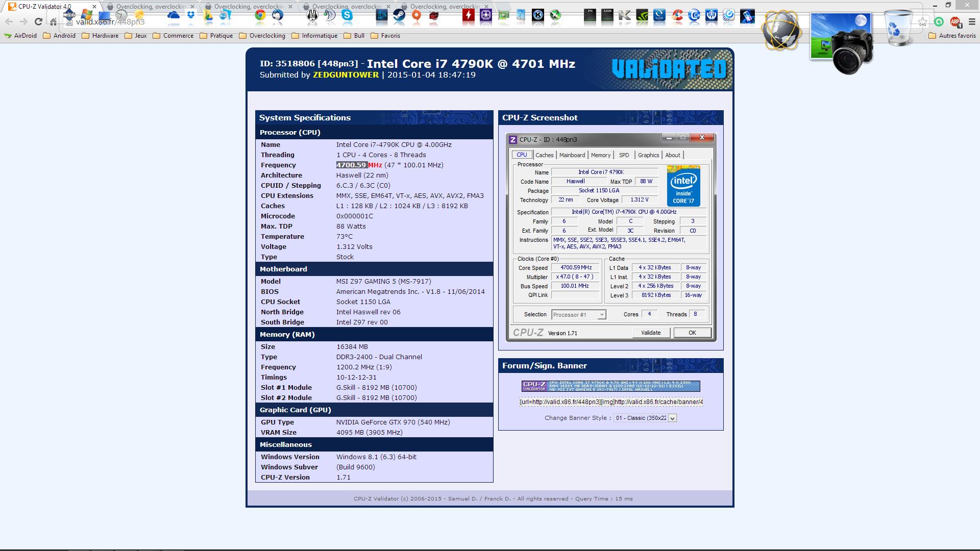Click the highlighted 4700.59 frequency value

351,165
